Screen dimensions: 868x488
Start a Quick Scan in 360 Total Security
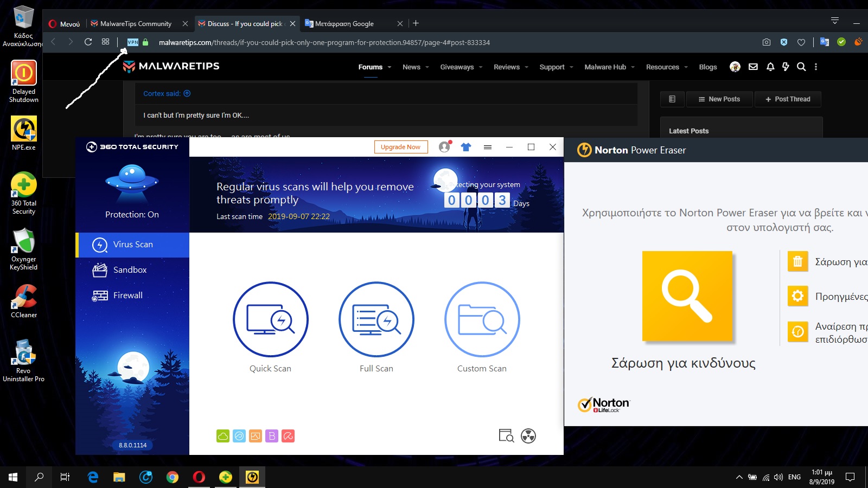(x=270, y=319)
